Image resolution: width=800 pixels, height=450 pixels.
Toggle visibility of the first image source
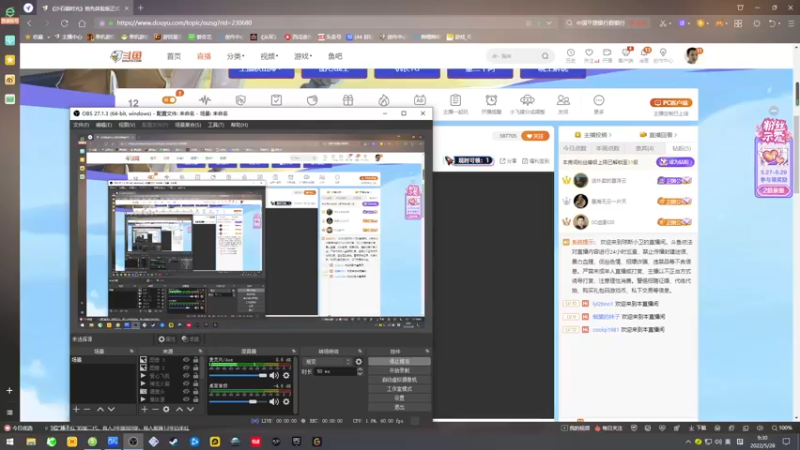pyautogui.click(x=186, y=360)
